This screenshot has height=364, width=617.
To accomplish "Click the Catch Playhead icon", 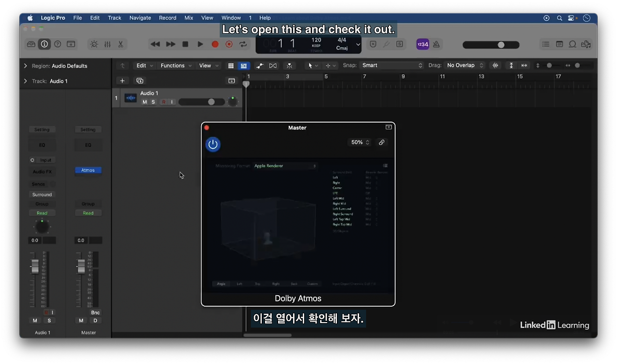I will pos(289,65).
